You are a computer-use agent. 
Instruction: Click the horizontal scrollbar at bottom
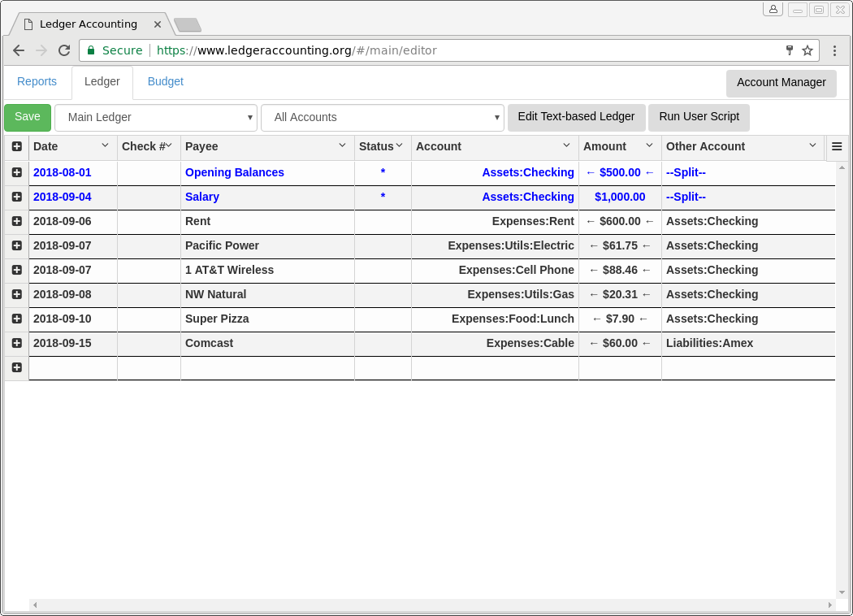tap(432, 605)
